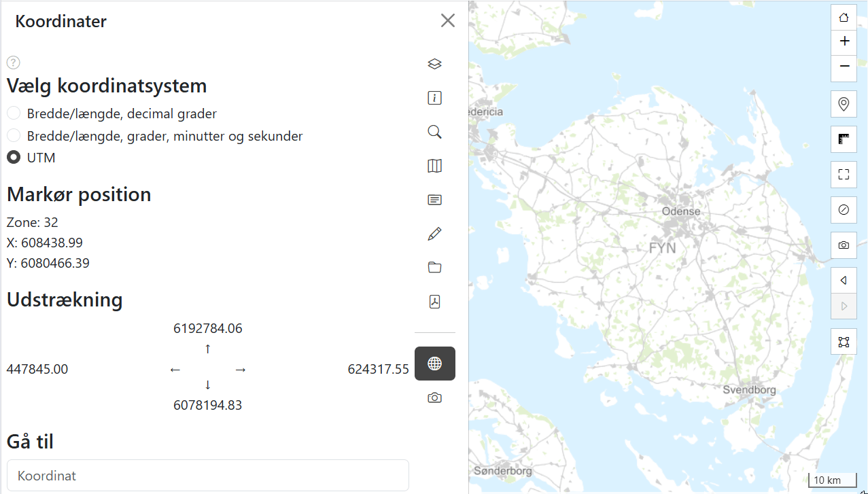Viewport: 868px width, 494px height.
Task: Click the help question mark icon
Action: (x=14, y=63)
